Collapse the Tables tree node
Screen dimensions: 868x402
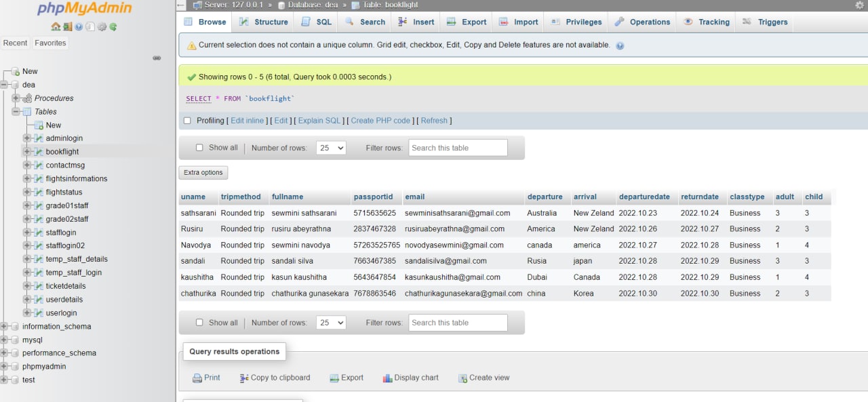pos(16,112)
